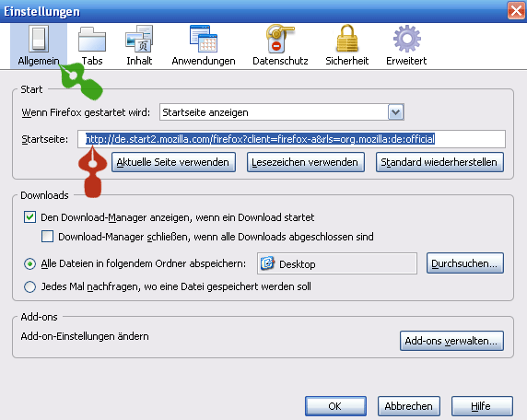
Task: Expand the startup behavior dropdown arrow
Action: [x=396, y=112]
